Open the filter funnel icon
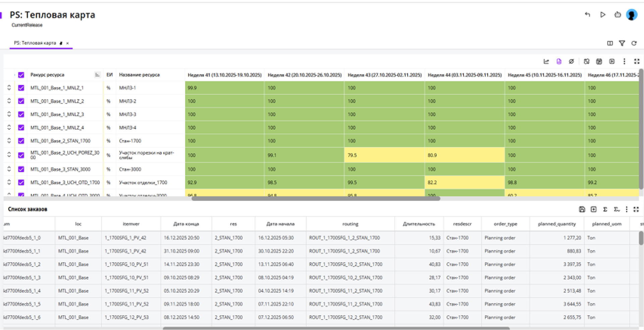644x330 pixels. 622,43
